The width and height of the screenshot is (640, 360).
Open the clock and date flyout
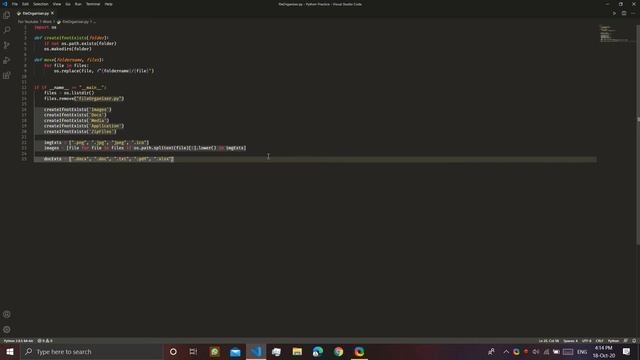click(604, 351)
